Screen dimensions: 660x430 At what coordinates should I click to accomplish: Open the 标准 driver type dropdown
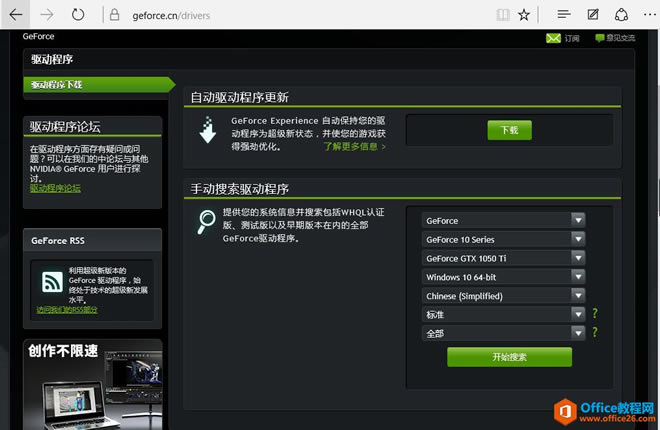[x=503, y=314]
